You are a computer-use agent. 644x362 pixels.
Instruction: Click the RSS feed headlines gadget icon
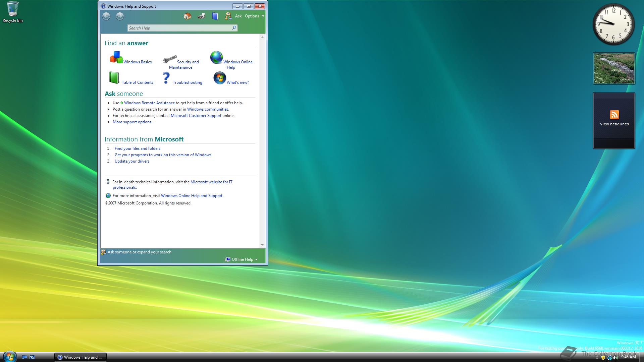[614, 115]
